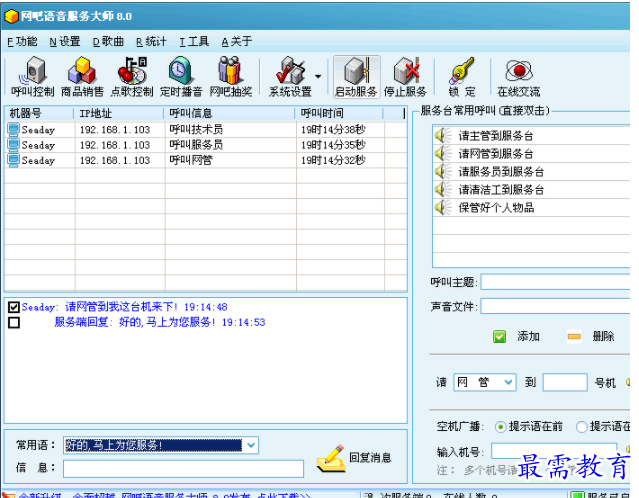
Task: Select the 提示语在前 radio button
Action: pos(500,427)
